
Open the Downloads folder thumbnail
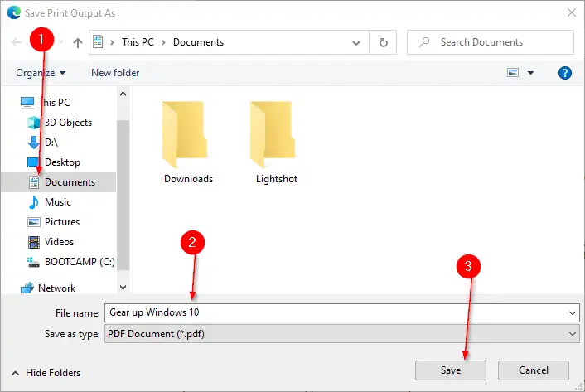tap(185, 135)
